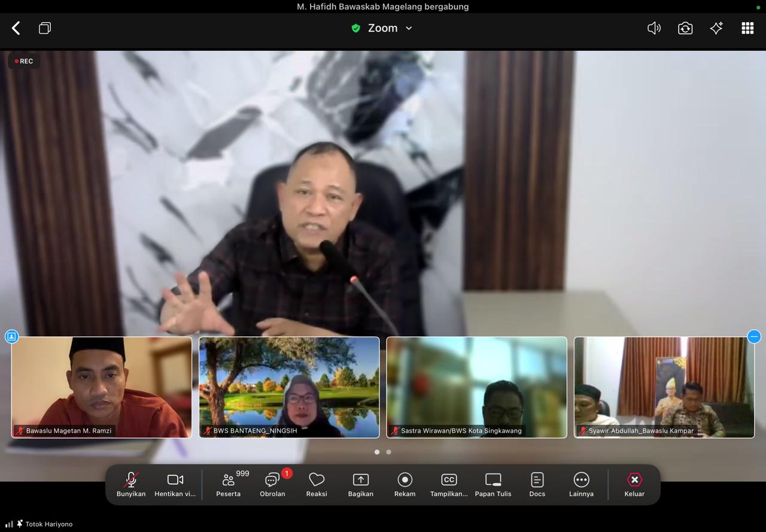This screenshot has height=532, width=766.
Task: Toggle captions with Tampilkan CC button
Action: coord(449,484)
